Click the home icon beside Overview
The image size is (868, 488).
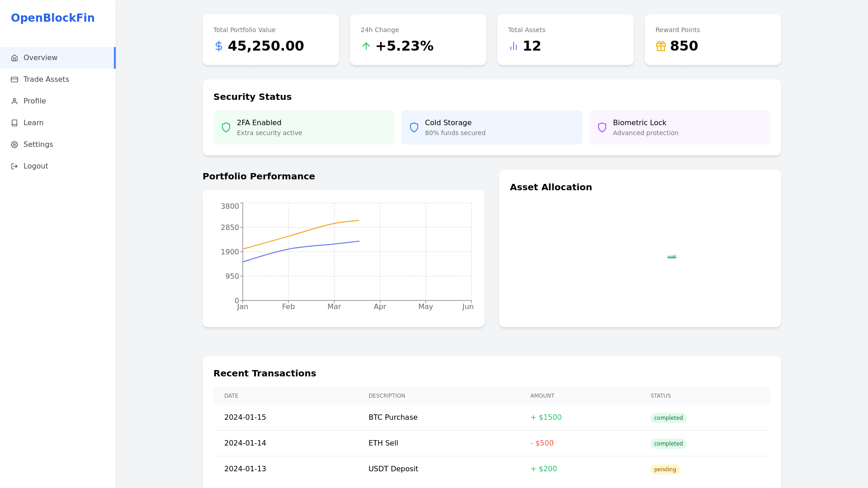pos(14,58)
